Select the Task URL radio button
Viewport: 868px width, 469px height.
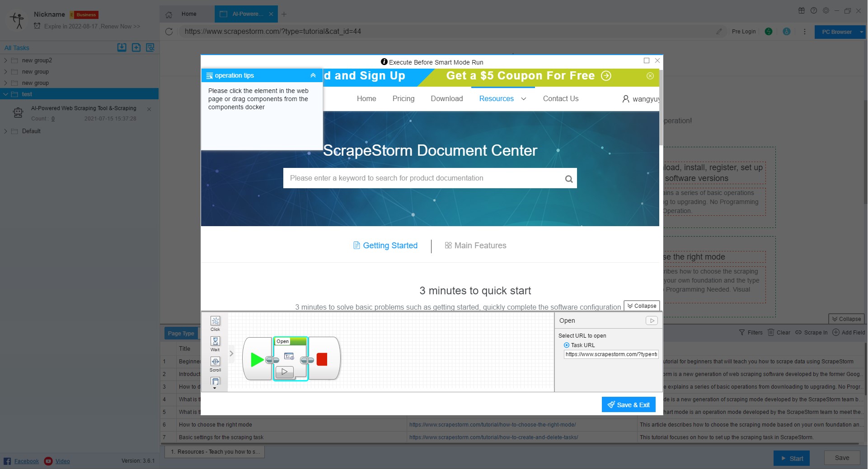[567, 345]
